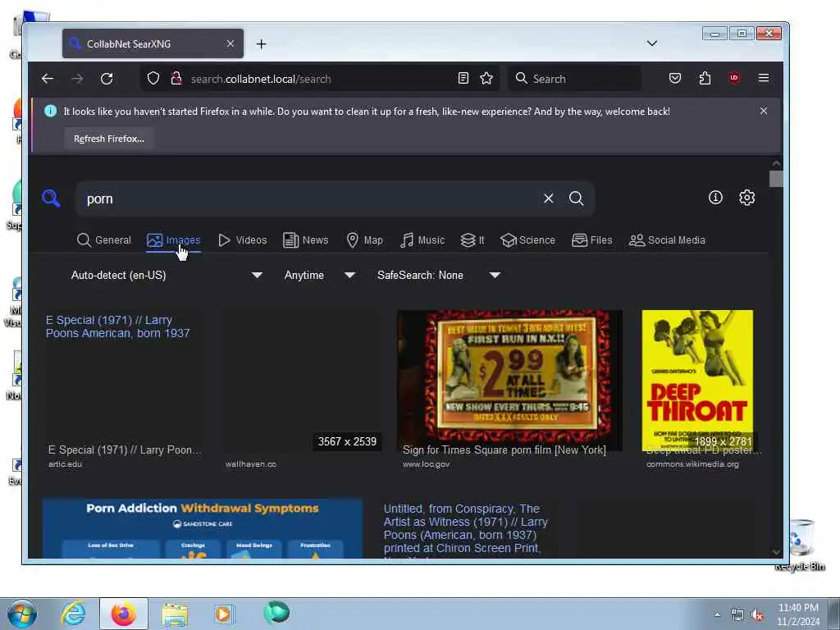Close the CollabNet SearXNG tab
The height and width of the screenshot is (630, 840).
(x=231, y=43)
